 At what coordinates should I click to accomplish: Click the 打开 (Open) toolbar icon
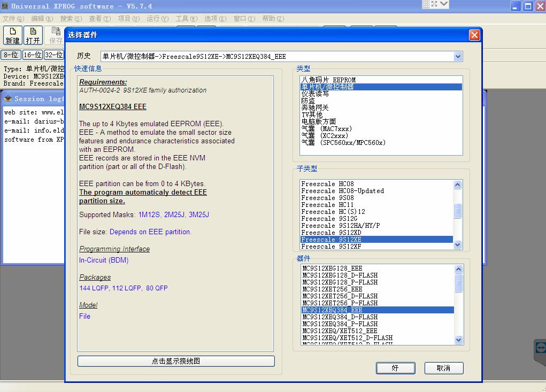[33, 36]
